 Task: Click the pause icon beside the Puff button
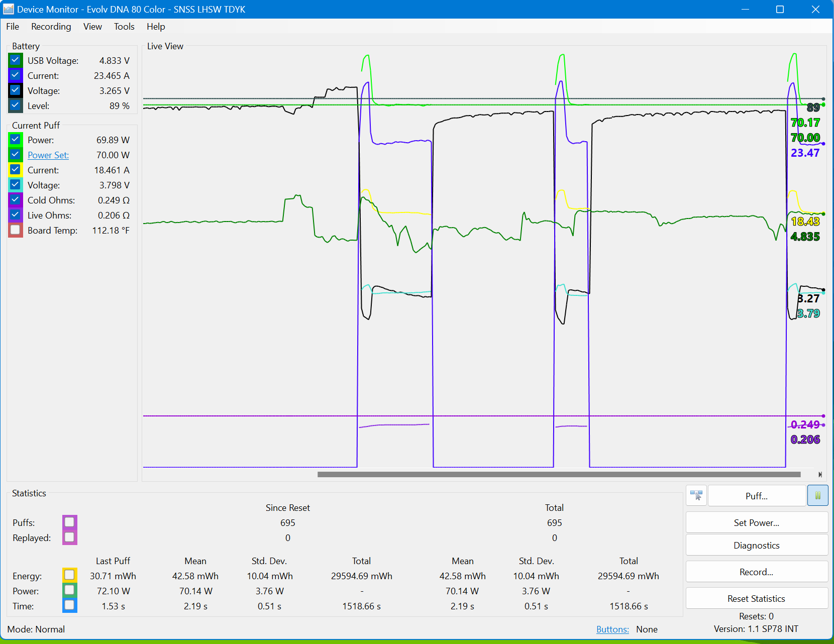[817, 496]
